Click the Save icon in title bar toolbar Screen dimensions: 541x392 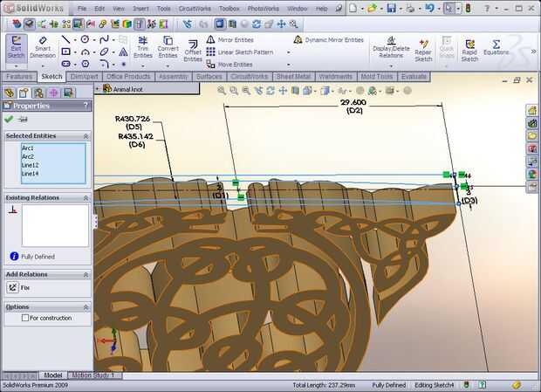point(391,8)
